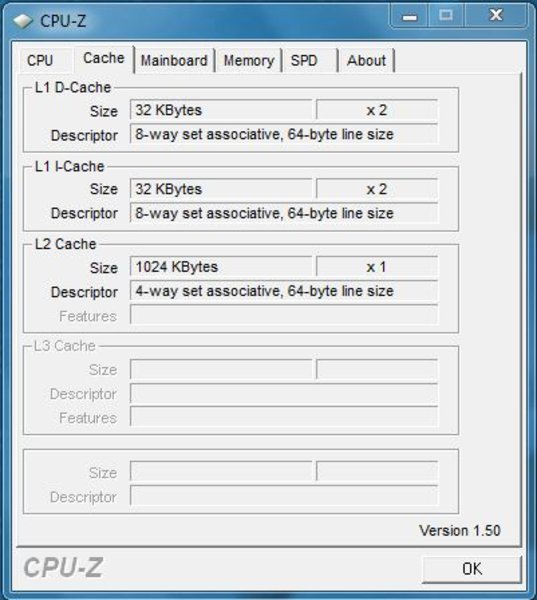Click the L2 Cache 4-way descriptor field
Screen dimensions: 537x600
(x=284, y=291)
